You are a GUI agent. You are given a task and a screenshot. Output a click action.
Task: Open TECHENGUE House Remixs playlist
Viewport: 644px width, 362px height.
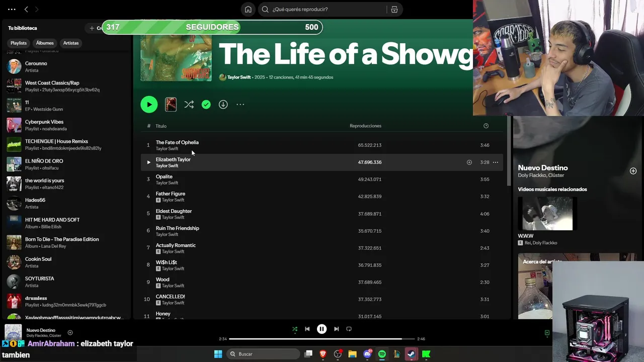[67, 145]
